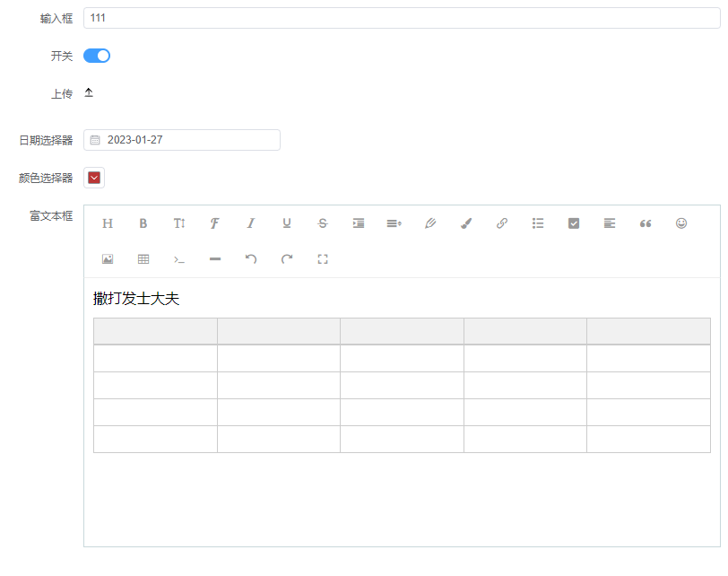Open the font family menu

click(x=215, y=223)
